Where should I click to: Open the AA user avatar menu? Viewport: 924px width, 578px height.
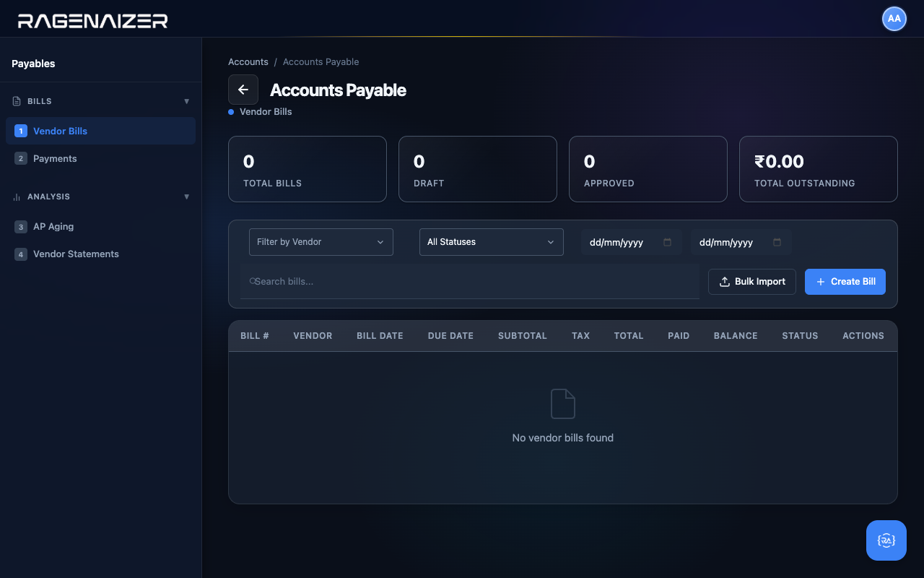(x=894, y=19)
